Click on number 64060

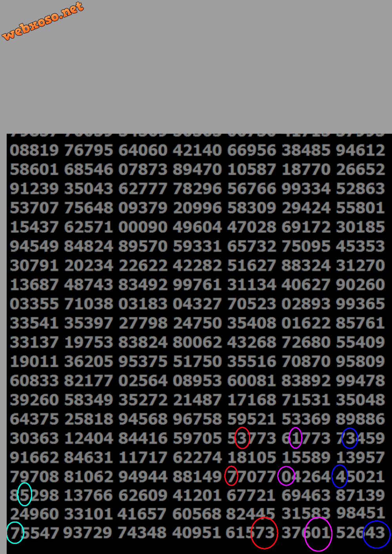(x=143, y=150)
